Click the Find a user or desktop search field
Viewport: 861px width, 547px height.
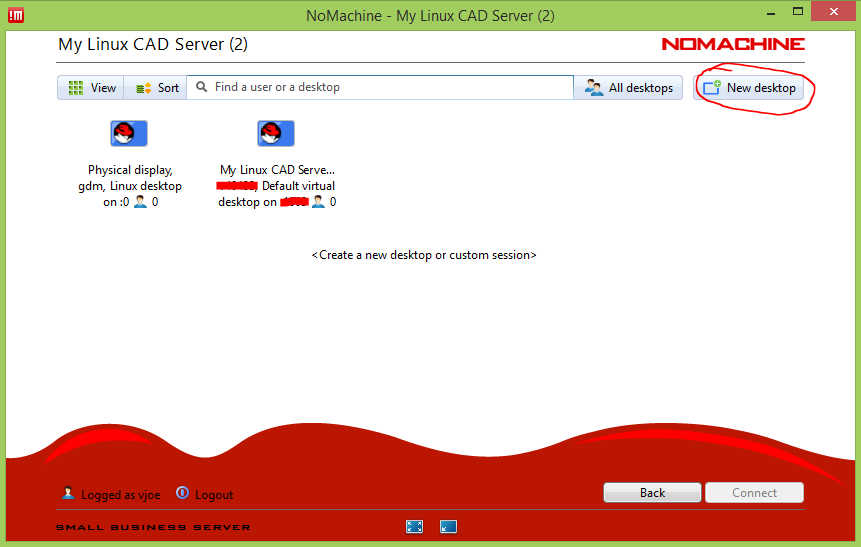click(380, 87)
